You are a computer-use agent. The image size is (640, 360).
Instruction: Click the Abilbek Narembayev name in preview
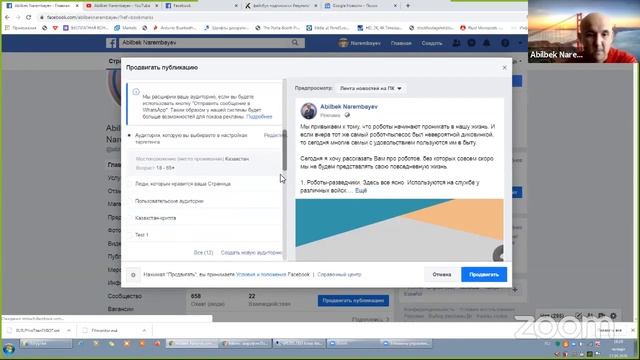(349, 107)
